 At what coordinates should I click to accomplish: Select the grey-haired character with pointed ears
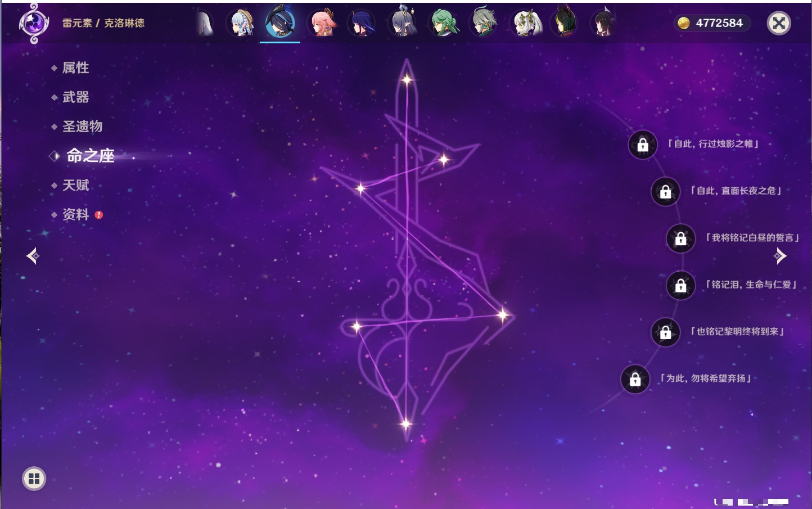pos(403,22)
